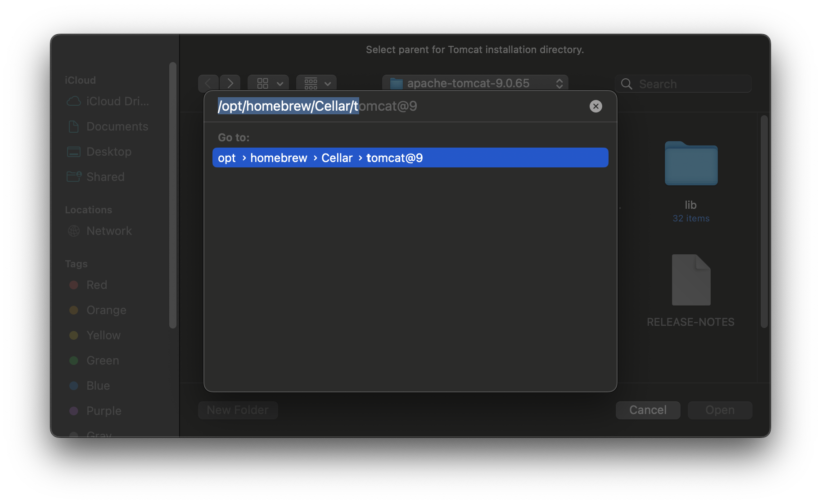Select the Purple tag
821x504 pixels.
pos(96,411)
